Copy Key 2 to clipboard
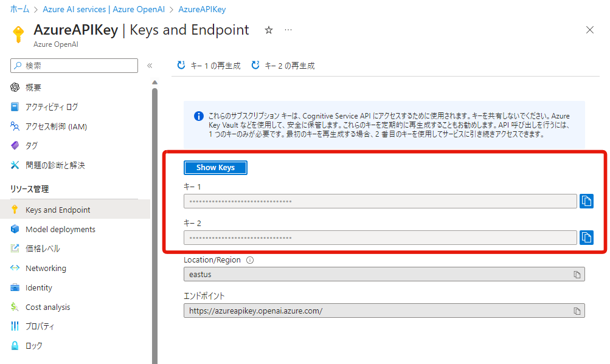610x364 pixels. pos(586,237)
